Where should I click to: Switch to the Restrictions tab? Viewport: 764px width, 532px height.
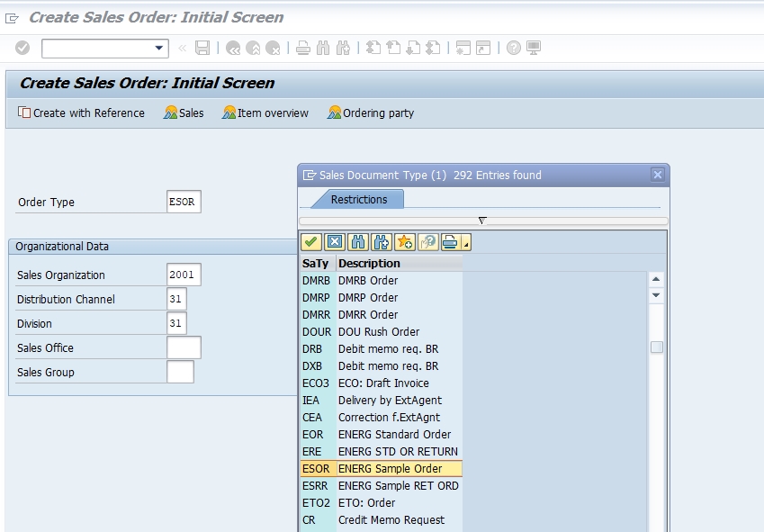point(359,200)
